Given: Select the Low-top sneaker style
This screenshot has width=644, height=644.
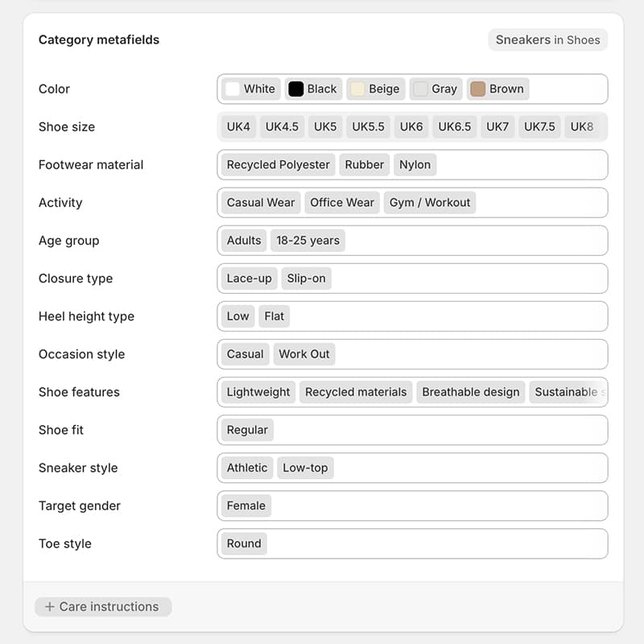Looking at the screenshot, I should [x=305, y=468].
